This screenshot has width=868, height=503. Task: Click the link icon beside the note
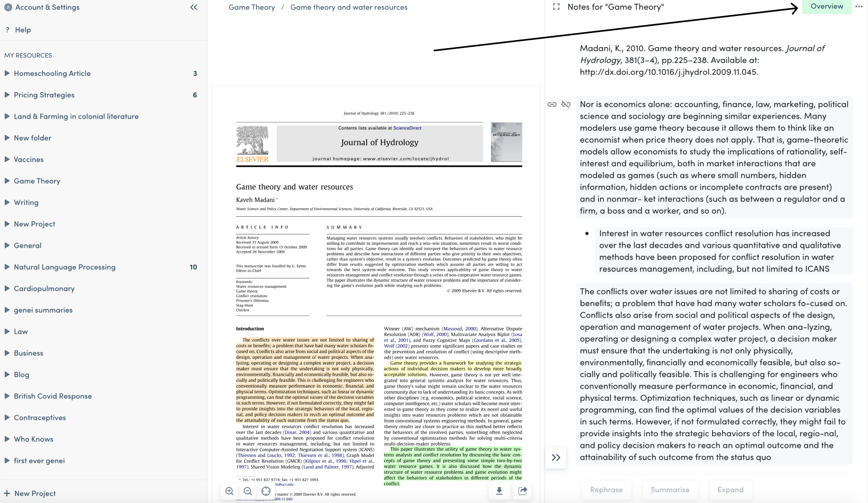(x=552, y=105)
